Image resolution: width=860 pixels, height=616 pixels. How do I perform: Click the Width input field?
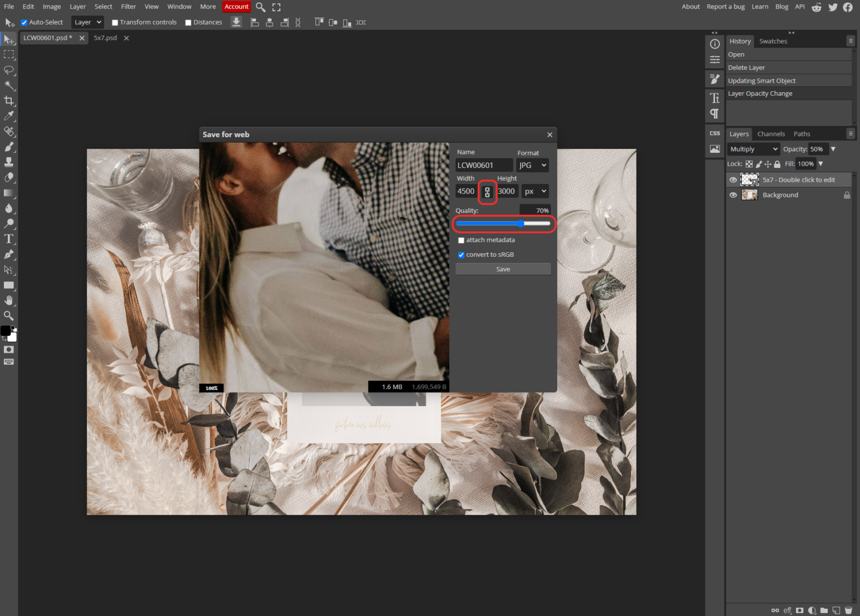pyautogui.click(x=466, y=191)
